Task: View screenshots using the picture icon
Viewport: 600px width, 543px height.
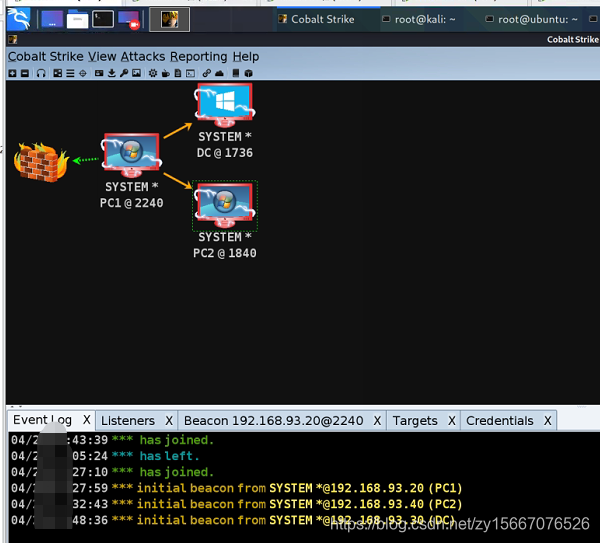Action: 136,73
